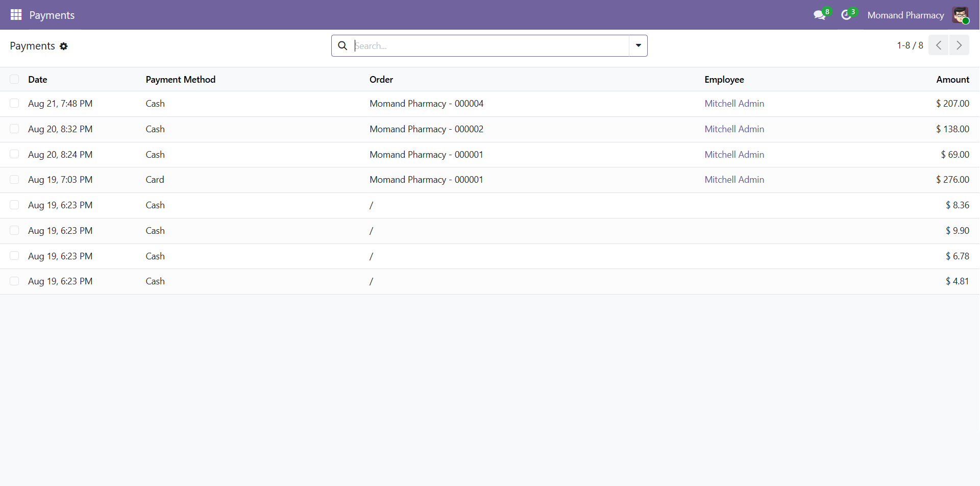This screenshot has height=486, width=980.
Task: Open Mitchell Admin link on Card payment row
Action: [x=734, y=180]
